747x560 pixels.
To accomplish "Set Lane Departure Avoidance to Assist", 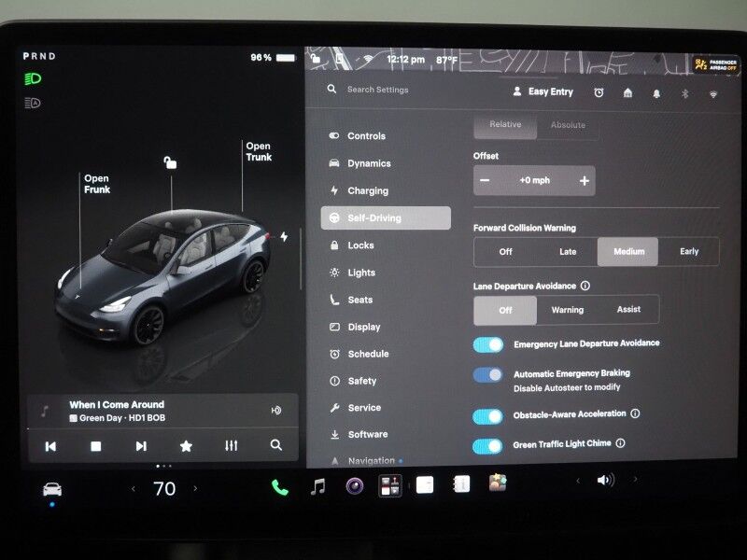I will click(x=628, y=309).
